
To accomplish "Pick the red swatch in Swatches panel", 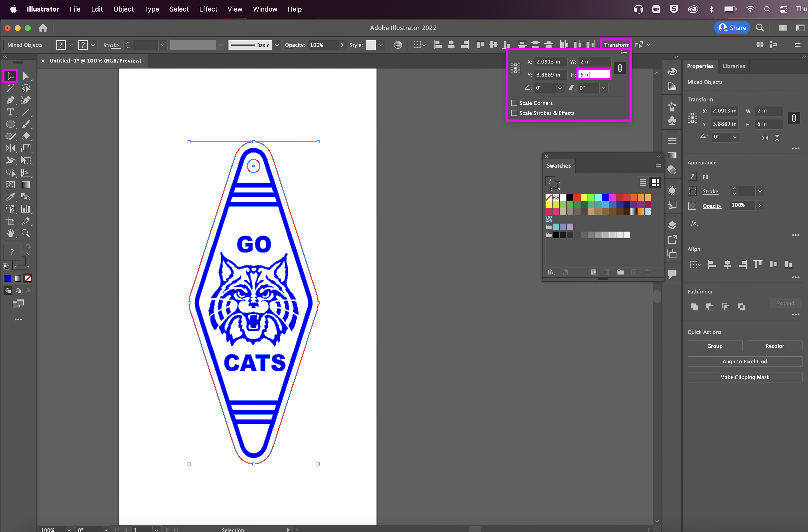I will click(577, 197).
